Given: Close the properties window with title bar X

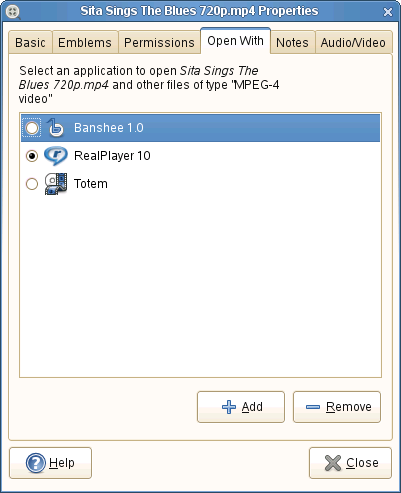Looking at the screenshot, I should pyautogui.click(x=388, y=12).
